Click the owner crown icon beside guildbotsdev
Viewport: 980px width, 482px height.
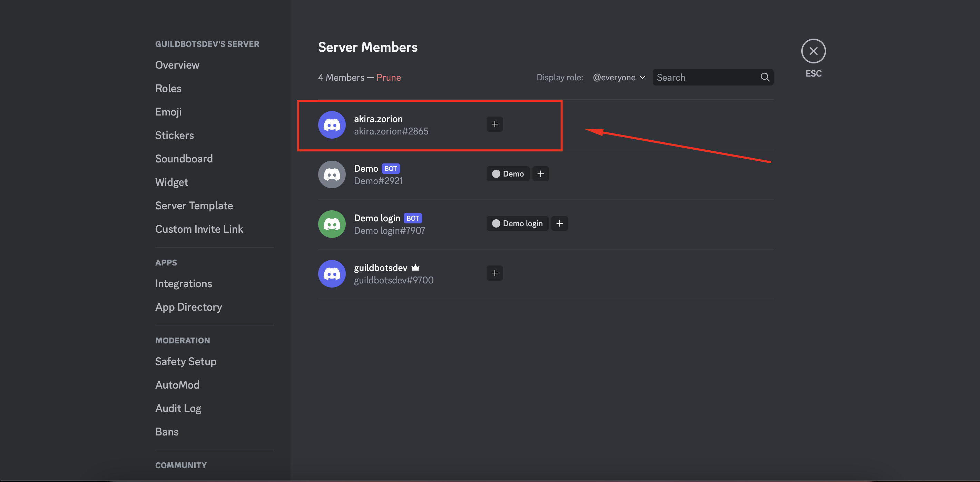[x=415, y=268]
